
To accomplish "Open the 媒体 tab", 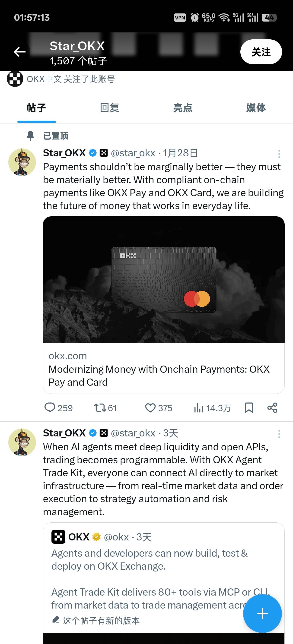I will tap(256, 108).
